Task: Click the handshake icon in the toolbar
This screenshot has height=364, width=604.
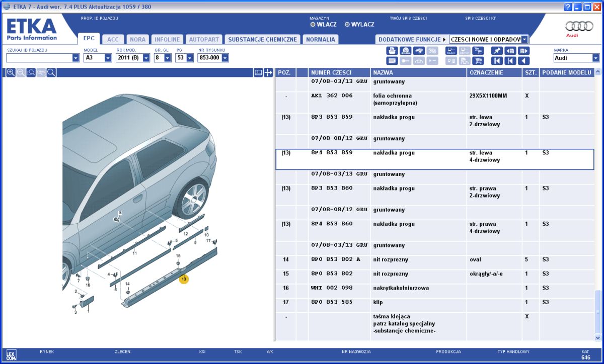Action: [419, 51]
